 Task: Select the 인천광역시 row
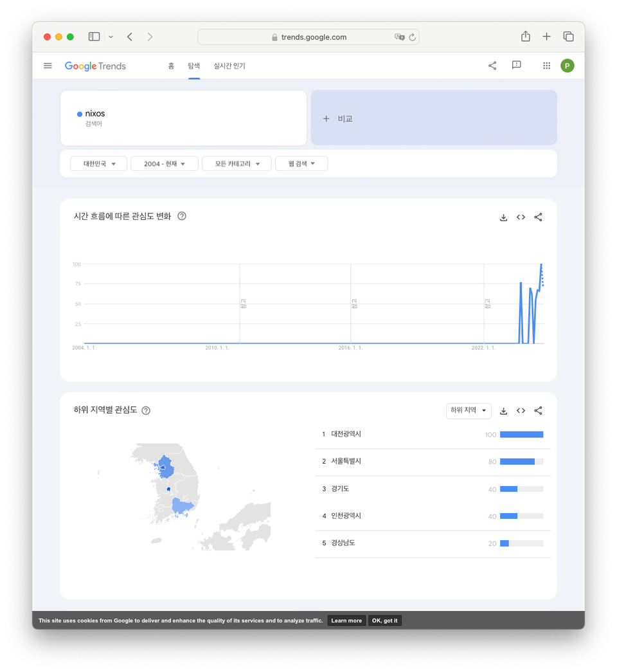(433, 516)
